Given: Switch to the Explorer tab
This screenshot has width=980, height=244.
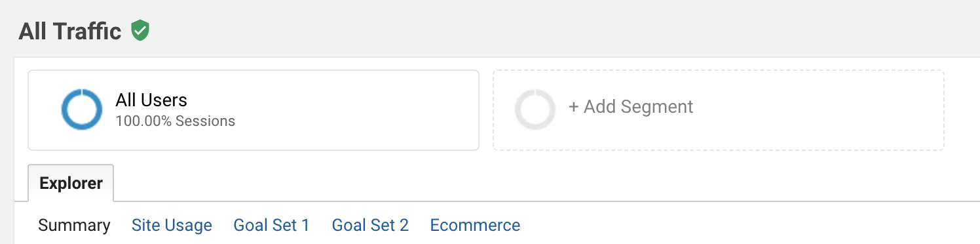Looking at the screenshot, I should (71, 183).
